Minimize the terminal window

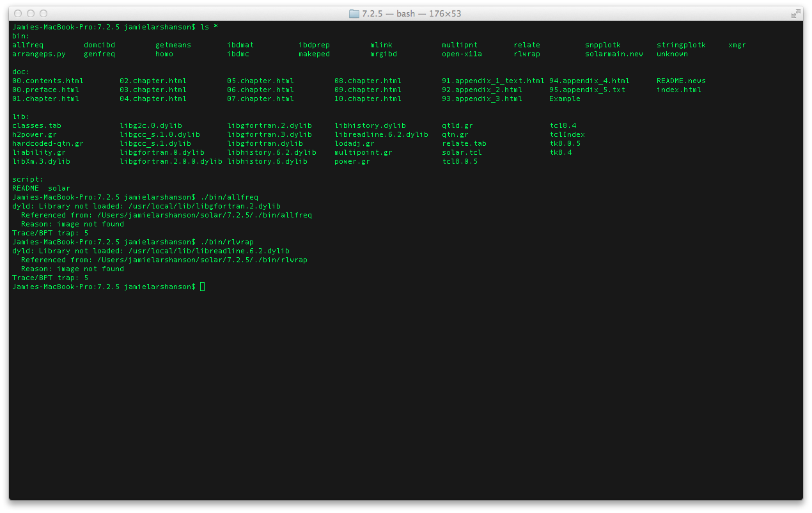[x=31, y=13]
